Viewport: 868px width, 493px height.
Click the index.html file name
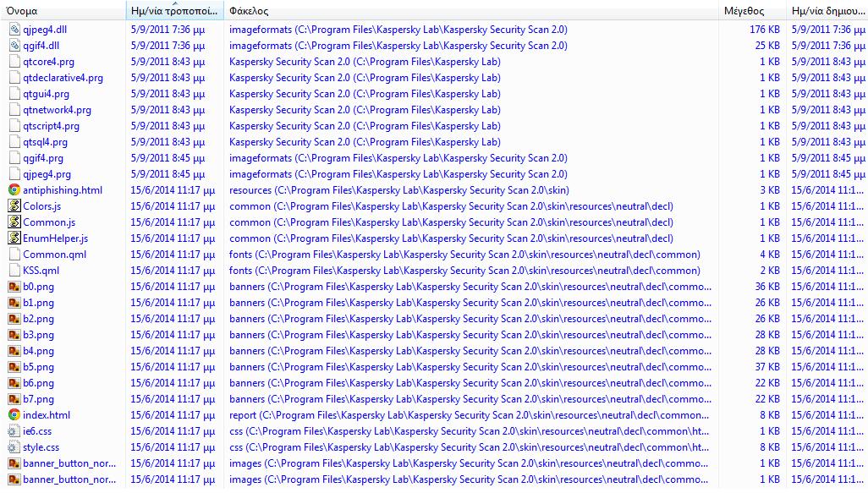pos(47,415)
